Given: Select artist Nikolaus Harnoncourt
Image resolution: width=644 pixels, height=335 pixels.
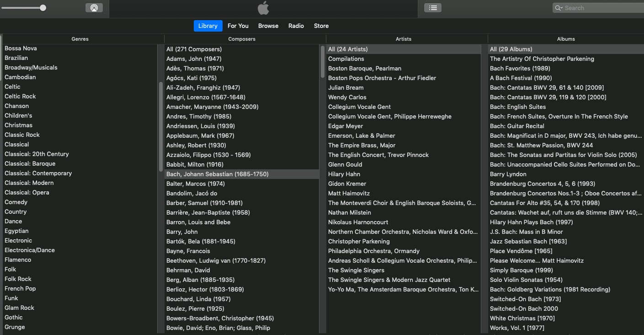Looking at the screenshot, I should pyautogui.click(x=358, y=222).
